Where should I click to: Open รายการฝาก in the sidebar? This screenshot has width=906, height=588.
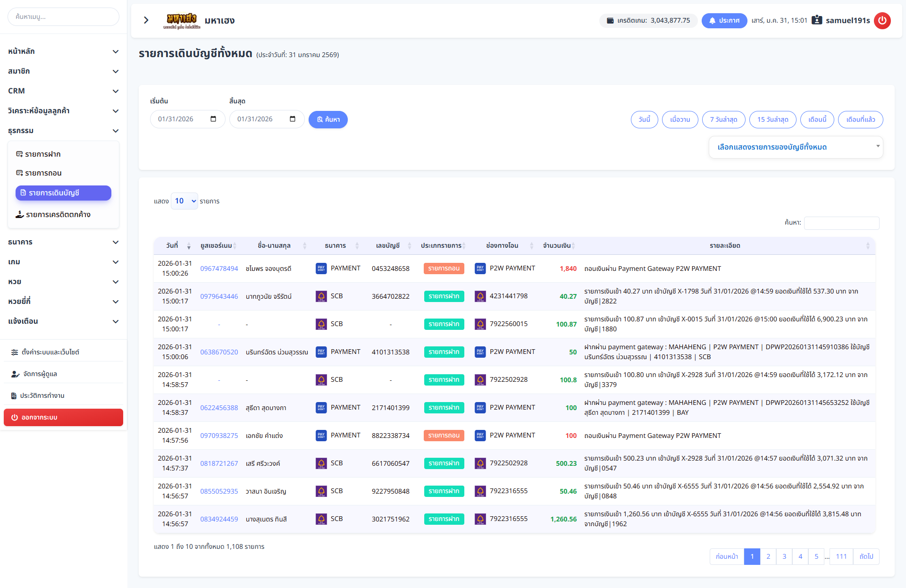42,154
